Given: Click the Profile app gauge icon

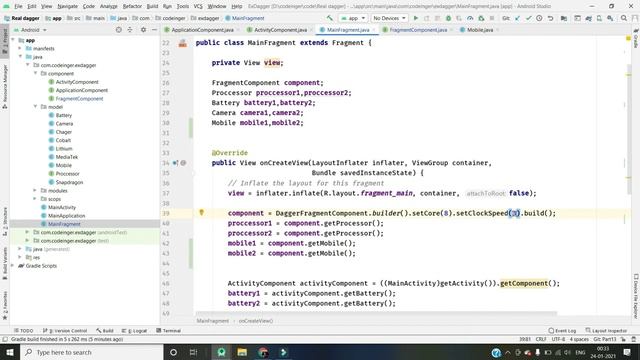Looking at the screenshot, I should tap(470, 18).
